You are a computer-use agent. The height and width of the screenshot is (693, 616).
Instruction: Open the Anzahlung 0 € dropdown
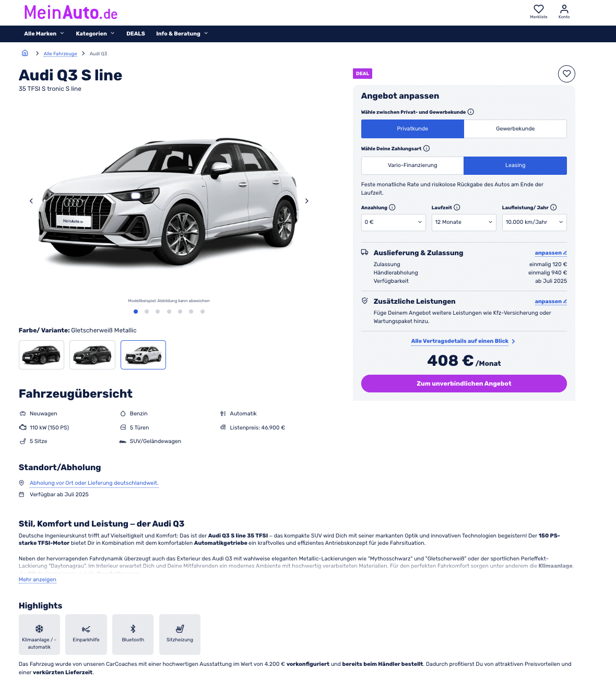[x=394, y=222]
